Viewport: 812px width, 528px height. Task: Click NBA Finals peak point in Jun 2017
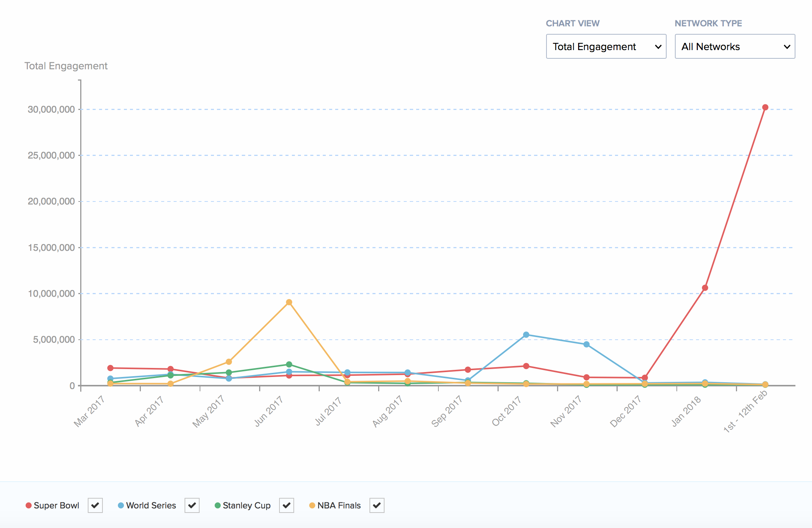[289, 302]
